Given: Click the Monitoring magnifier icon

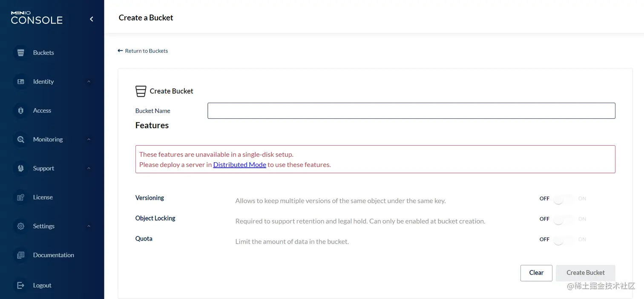Looking at the screenshot, I should [x=20, y=140].
